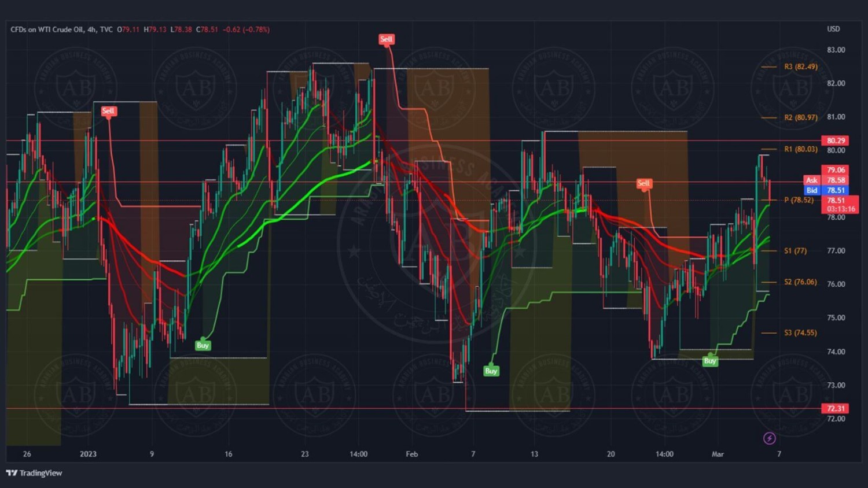Viewport: 868px width, 488px height.
Task: Click the late-February Sell signal marker
Action: pos(643,183)
